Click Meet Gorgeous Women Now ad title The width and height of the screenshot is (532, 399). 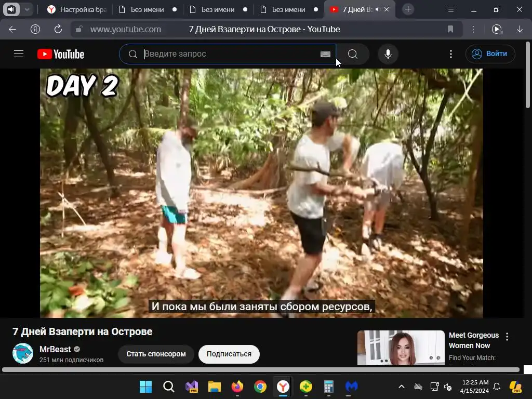474,340
